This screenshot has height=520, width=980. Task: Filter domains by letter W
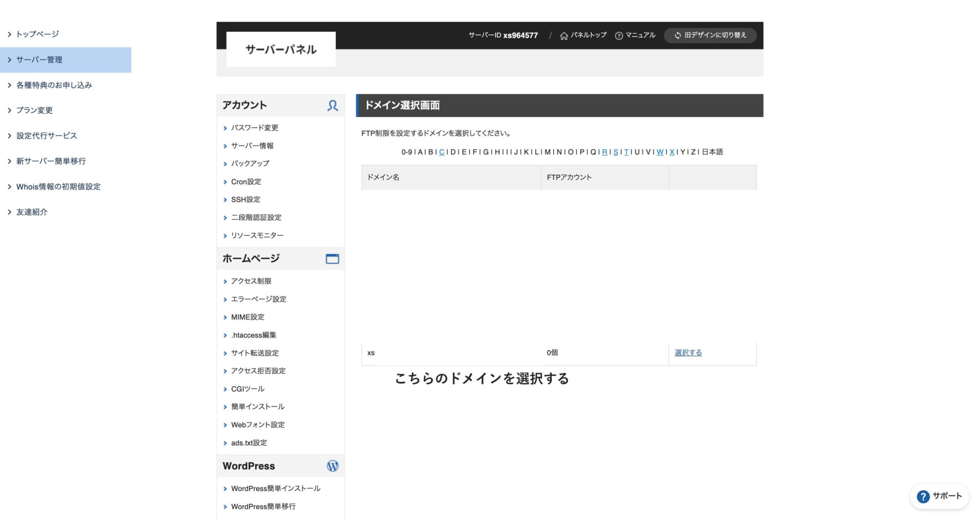click(x=660, y=152)
